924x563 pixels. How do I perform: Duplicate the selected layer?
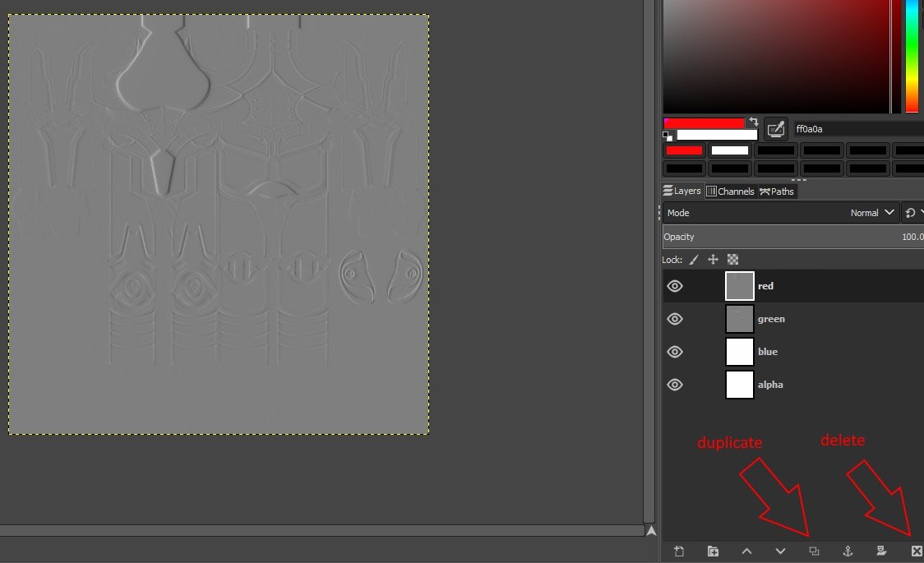(x=814, y=551)
